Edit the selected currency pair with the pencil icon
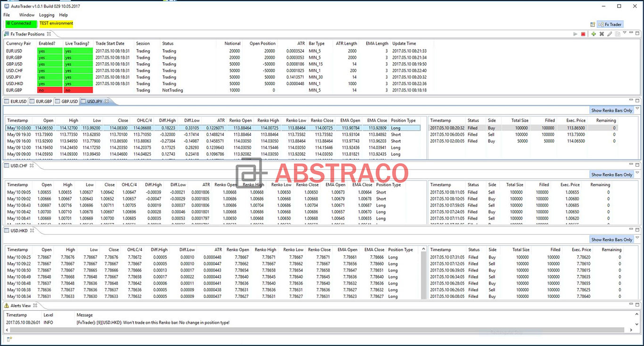Viewport: 644px width, 346px height. [610, 33]
